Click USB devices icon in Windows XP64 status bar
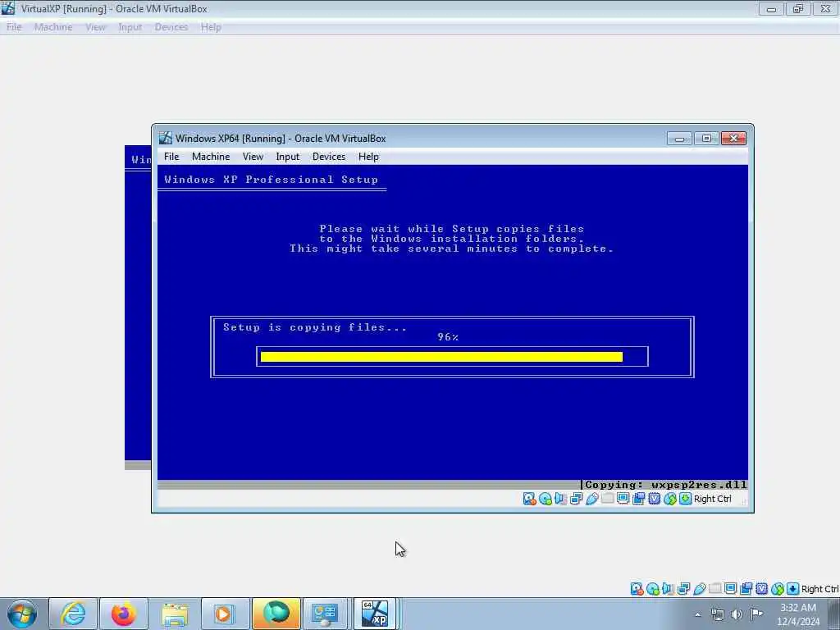The height and width of the screenshot is (630, 840). tap(592, 499)
